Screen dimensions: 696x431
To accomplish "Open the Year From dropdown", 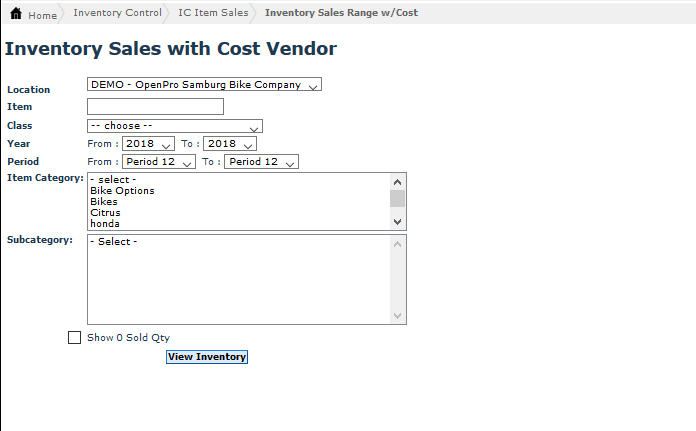I will [148, 144].
